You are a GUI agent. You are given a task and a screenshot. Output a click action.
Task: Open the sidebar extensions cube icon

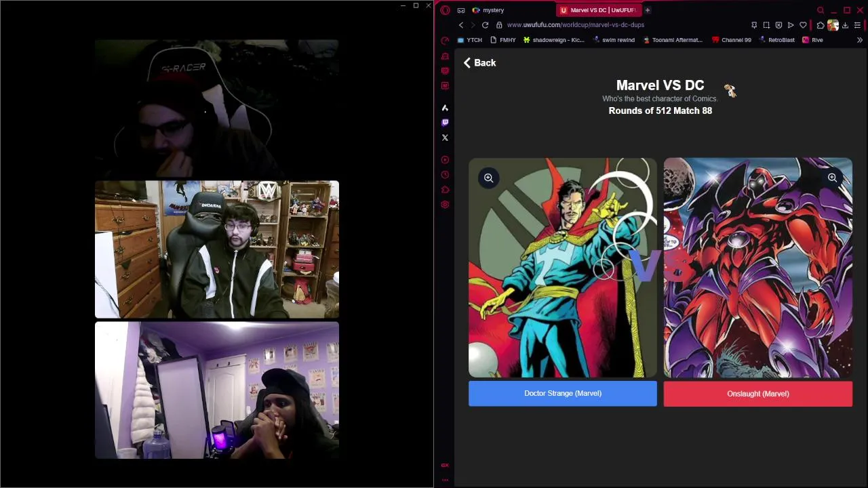click(x=445, y=190)
